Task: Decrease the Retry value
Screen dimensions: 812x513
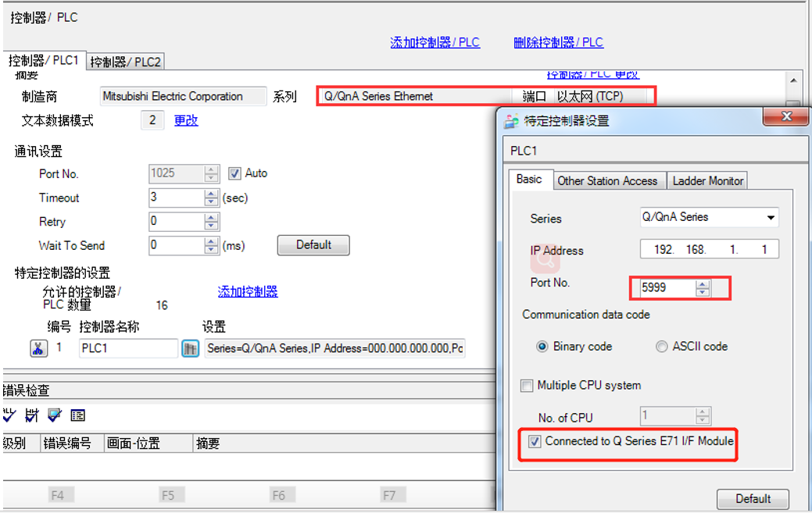Action: [x=211, y=226]
